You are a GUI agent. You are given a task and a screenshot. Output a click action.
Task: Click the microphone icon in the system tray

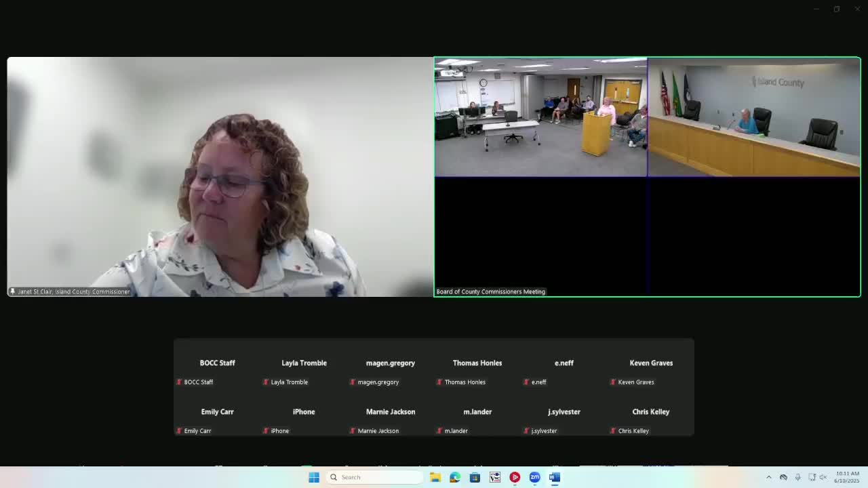click(x=797, y=477)
